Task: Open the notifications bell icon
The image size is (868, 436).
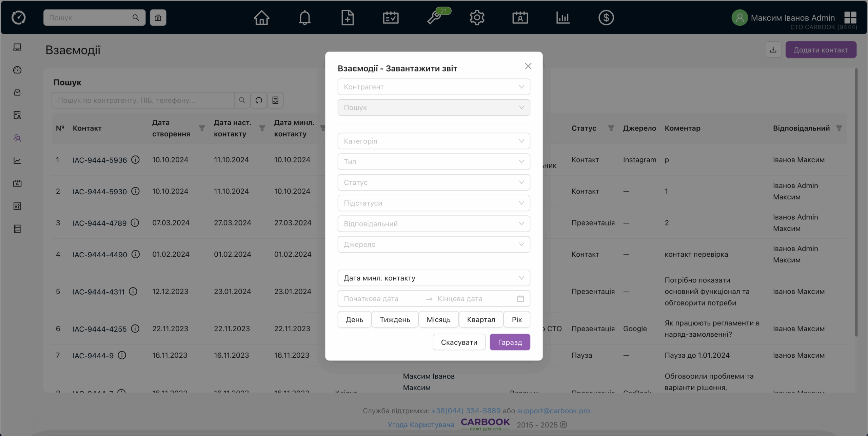Action: pyautogui.click(x=304, y=18)
